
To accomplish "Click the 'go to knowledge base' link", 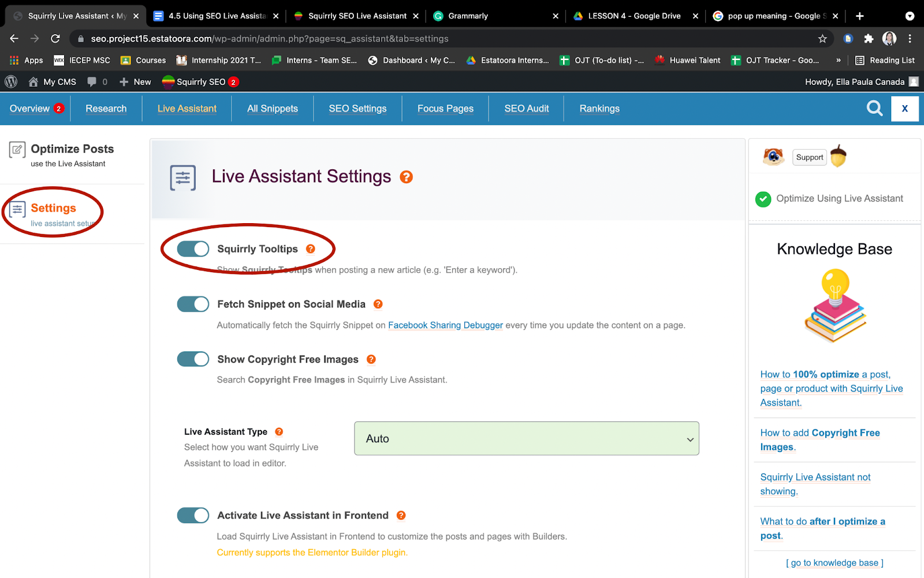I will click(834, 563).
